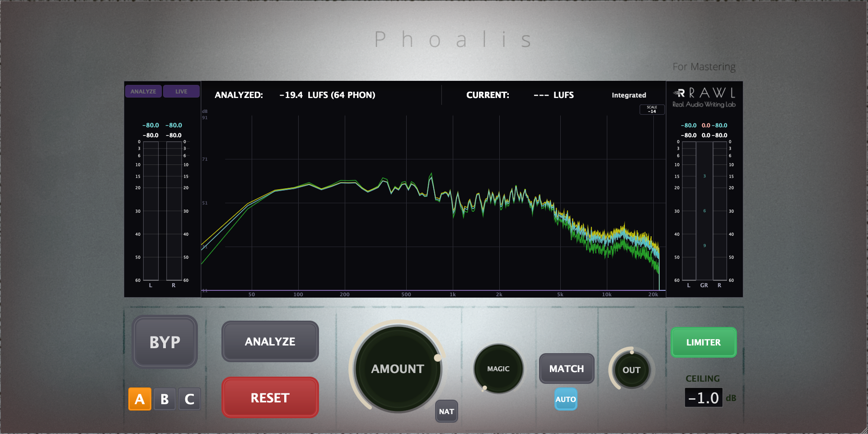Viewport: 868px width, 434px height.
Task: Click the right input R meter bar
Action: tap(174, 211)
